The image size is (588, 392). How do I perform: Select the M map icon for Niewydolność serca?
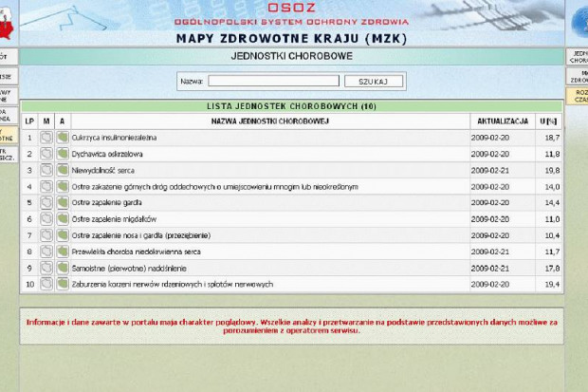coord(46,170)
